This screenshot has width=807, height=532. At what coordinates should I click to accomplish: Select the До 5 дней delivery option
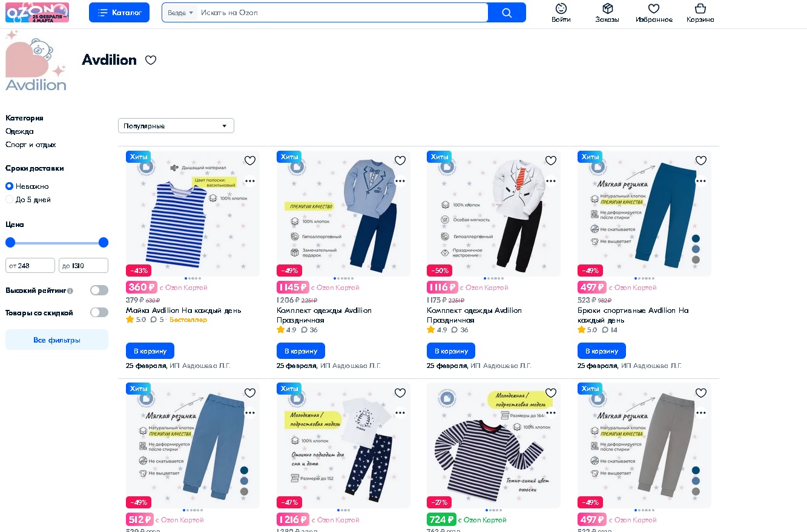click(x=9, y=200)
